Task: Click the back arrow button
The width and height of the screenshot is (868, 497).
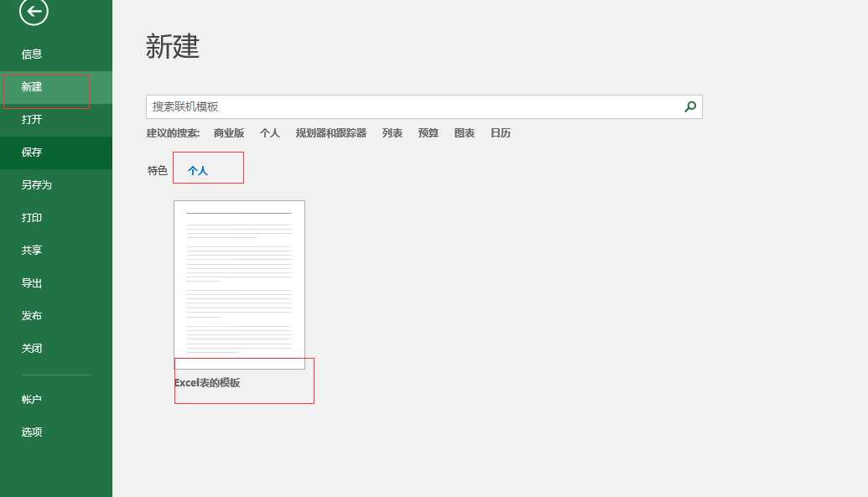Action: 34,11
